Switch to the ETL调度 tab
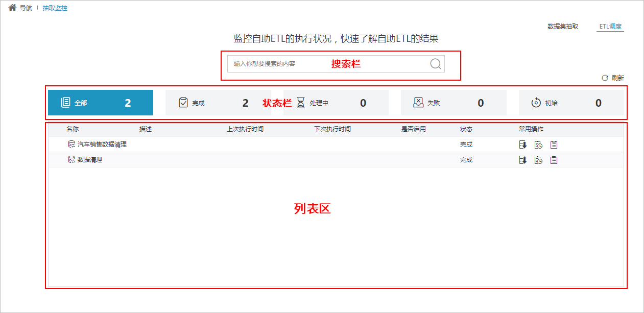Viewport: 644px width, 313px height. point(610,27)
